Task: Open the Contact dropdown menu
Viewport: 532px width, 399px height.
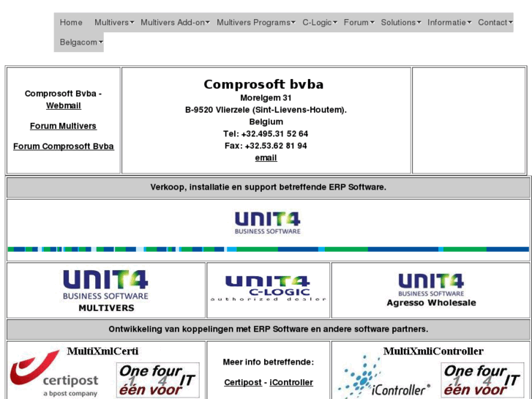Action: pos(495,23)
